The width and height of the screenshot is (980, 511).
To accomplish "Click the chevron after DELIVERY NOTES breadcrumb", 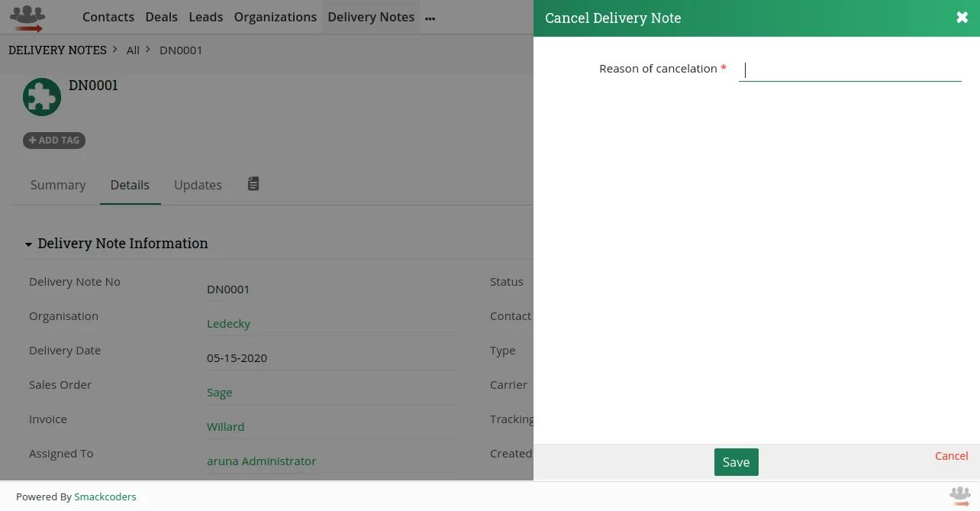I will [x=114, y=49].
